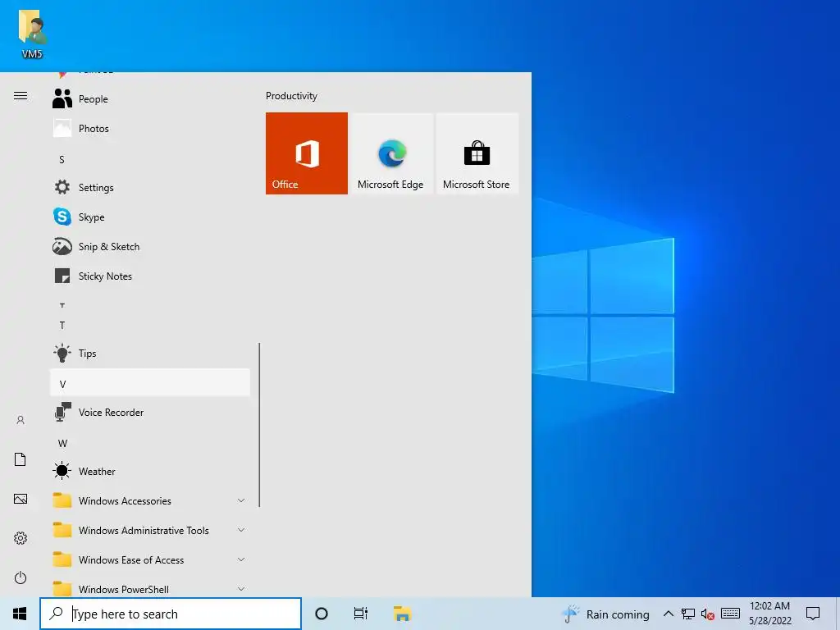
Task: Open the Microsoft Store tile
Action: click(x=477, y=153)
